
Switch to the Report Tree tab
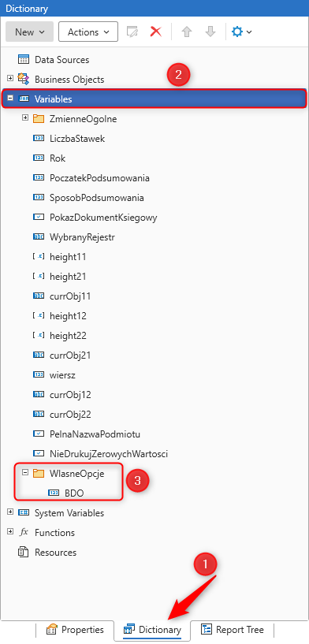coord(233,629)
